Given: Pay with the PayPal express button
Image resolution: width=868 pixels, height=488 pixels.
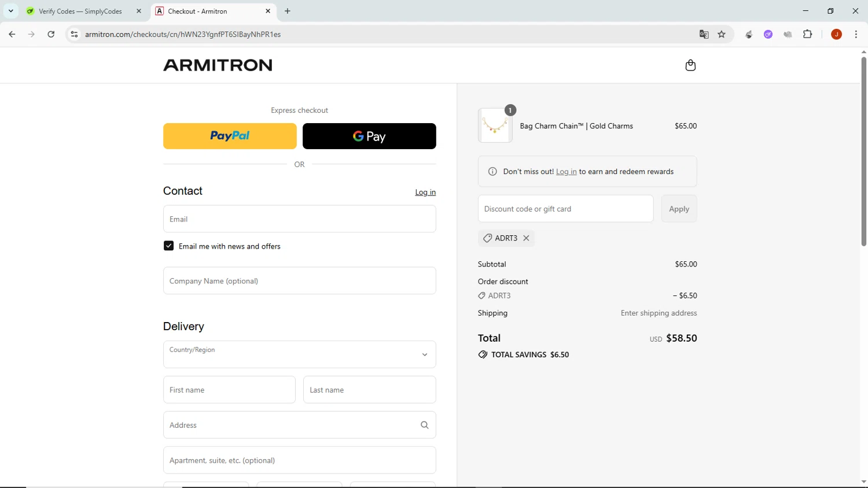Looking at the screenshot, I should coord(230,136).
